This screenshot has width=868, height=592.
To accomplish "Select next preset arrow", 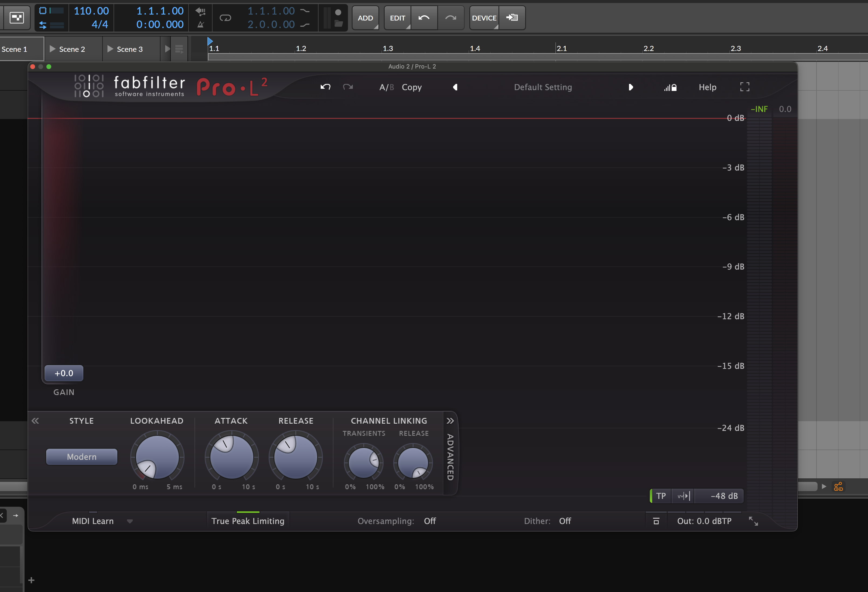I will point(630,87).
